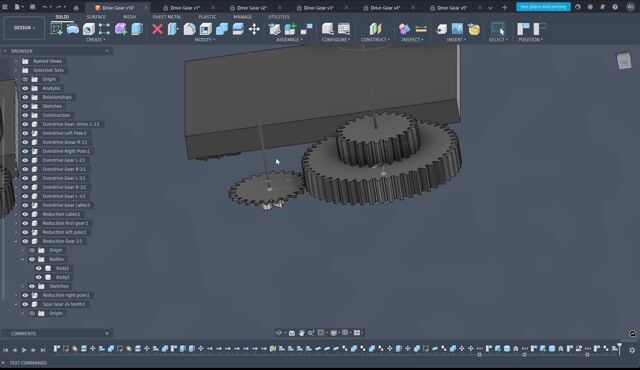Image resolution: width=640 pixels, height=370 pixels.
Task: Toggle visibility of Spur Gear 24 teeth:1
Action: [x=25, y=304]
